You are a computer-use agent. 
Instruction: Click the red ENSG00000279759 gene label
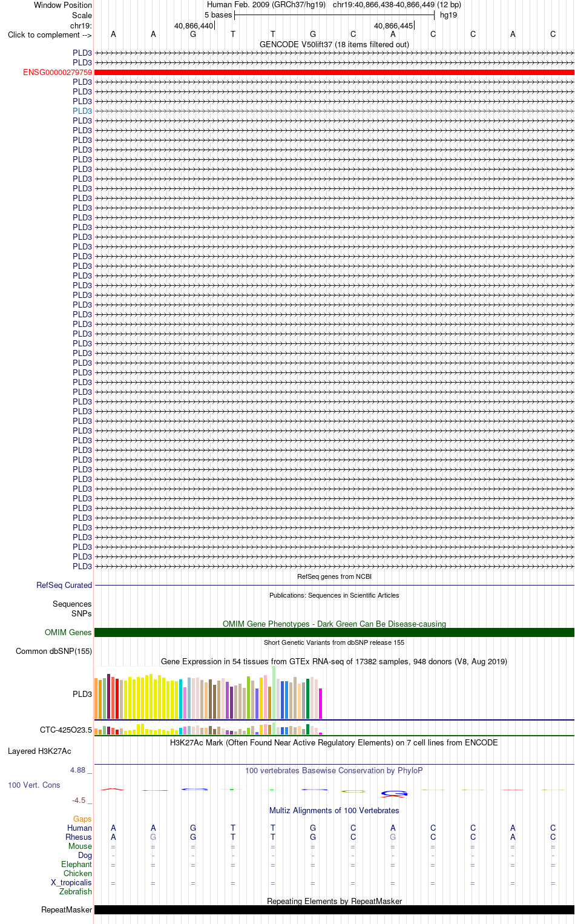tap(57, 72)
